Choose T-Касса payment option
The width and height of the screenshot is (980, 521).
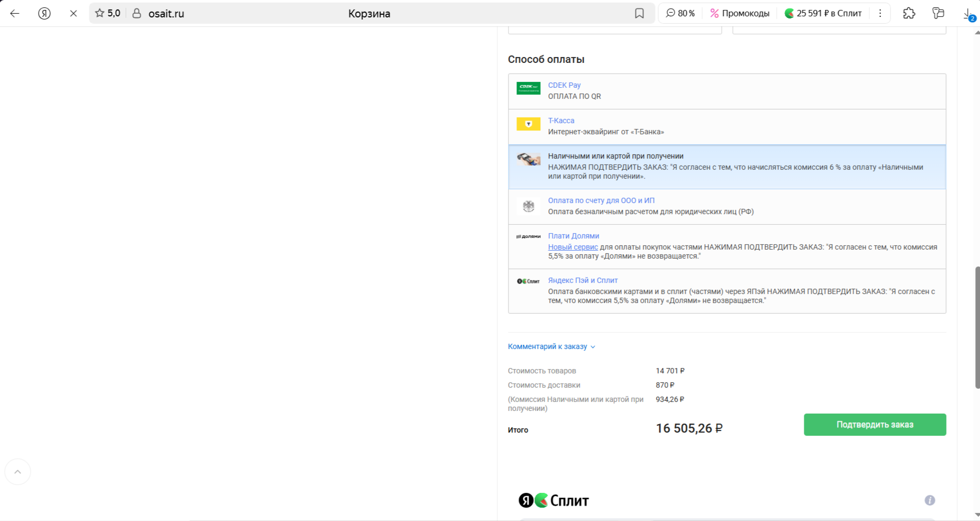point(561,121)
